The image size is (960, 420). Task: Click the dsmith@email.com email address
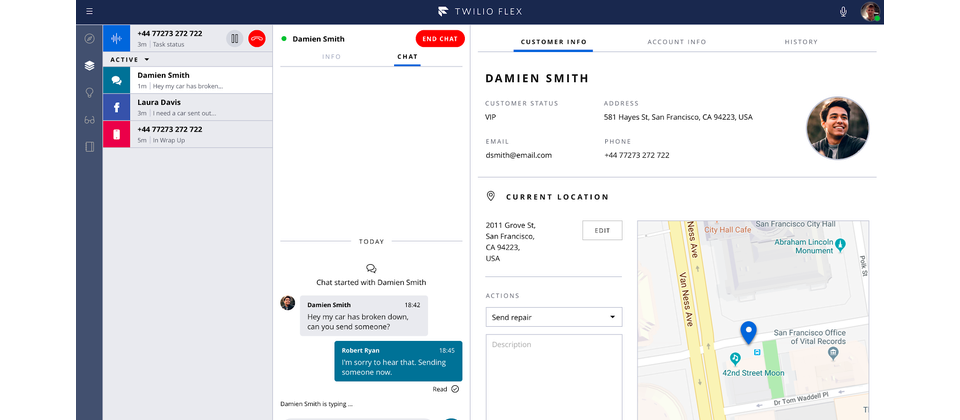pos(519,156)
